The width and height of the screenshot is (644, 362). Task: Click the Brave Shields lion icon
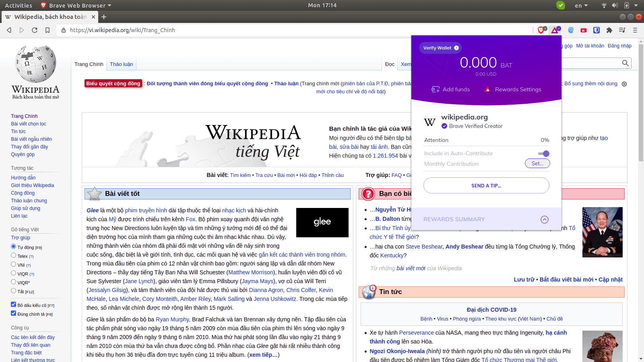click(x=541, y=30)
